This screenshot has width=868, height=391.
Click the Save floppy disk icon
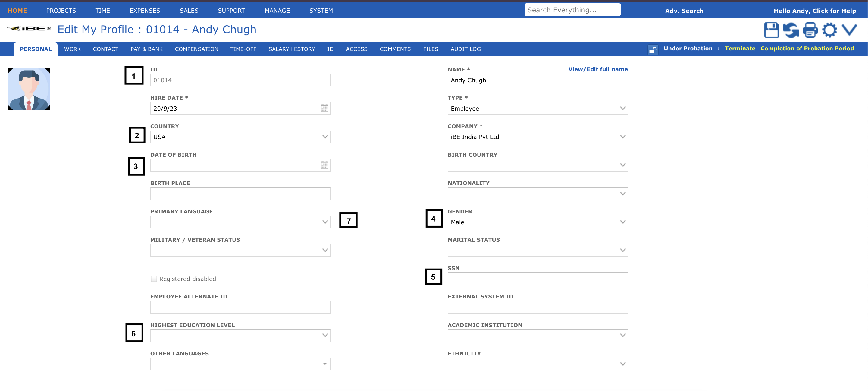[771, 30]
